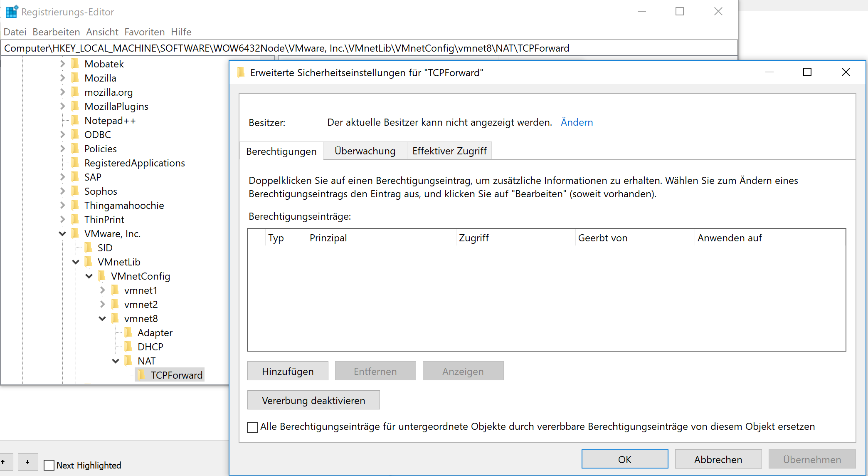The image size is (868, 476).
Task: Click the up arrow search button
Action: click(x=4, y=462)
